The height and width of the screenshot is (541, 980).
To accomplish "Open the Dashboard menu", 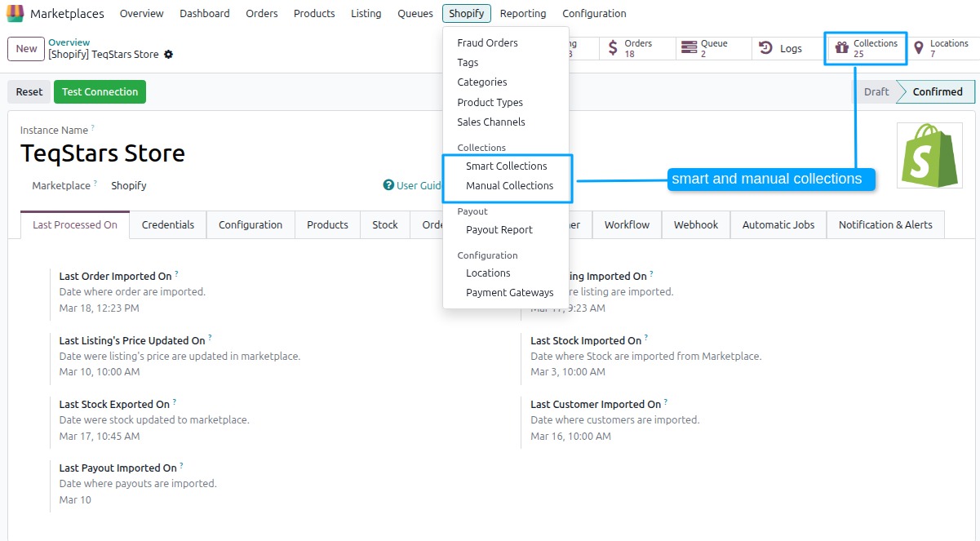I will pyautogui.click(x=205, y=13).
